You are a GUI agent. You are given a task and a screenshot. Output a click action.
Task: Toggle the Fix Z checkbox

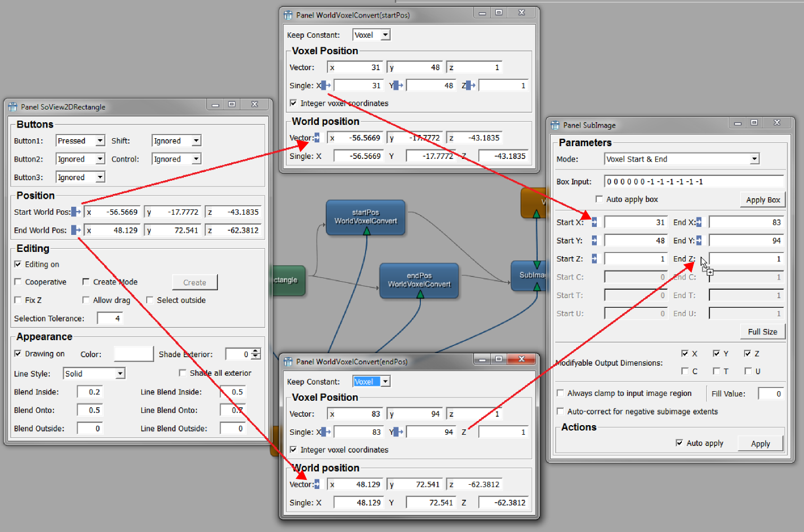pyautogui.click(x=18, y=300)
